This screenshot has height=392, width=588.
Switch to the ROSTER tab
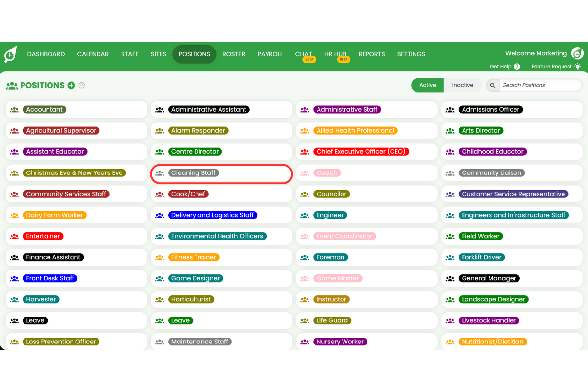(234, 54)
